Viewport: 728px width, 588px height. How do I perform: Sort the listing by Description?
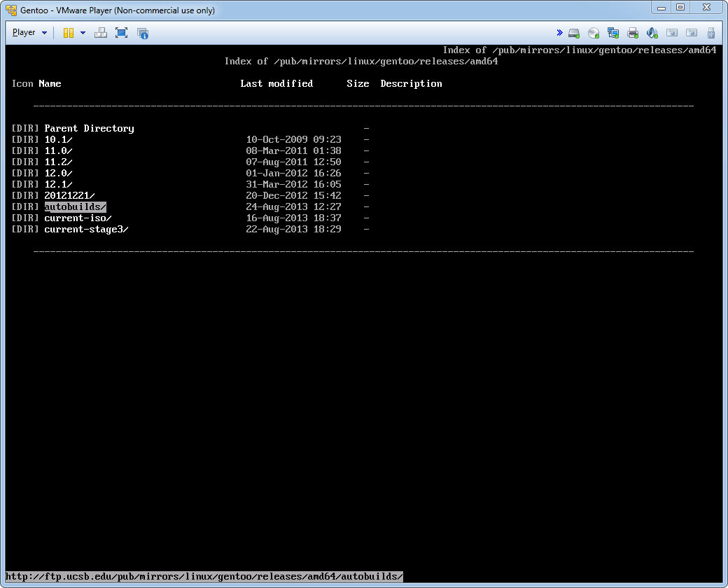tap(411, 83)
